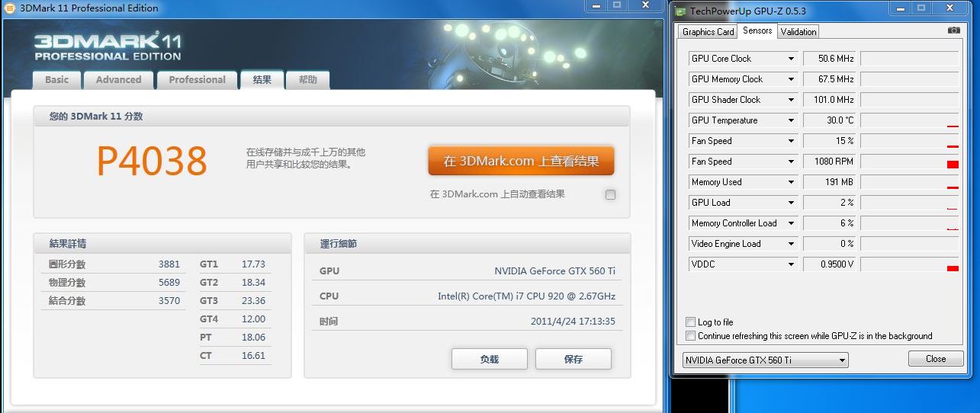The image size is (980, 413).
Task: Click the 101.0 MHz shader clock value
Action: click(830, 100)
